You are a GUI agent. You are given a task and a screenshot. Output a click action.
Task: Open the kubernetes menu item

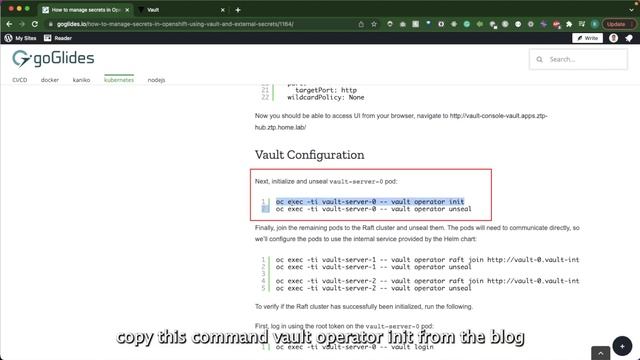pyautogui.click(x=119, y=80)
